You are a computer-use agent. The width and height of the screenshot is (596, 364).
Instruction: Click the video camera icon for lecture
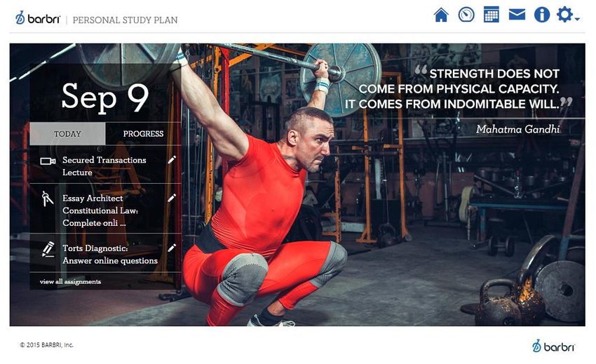48,161
